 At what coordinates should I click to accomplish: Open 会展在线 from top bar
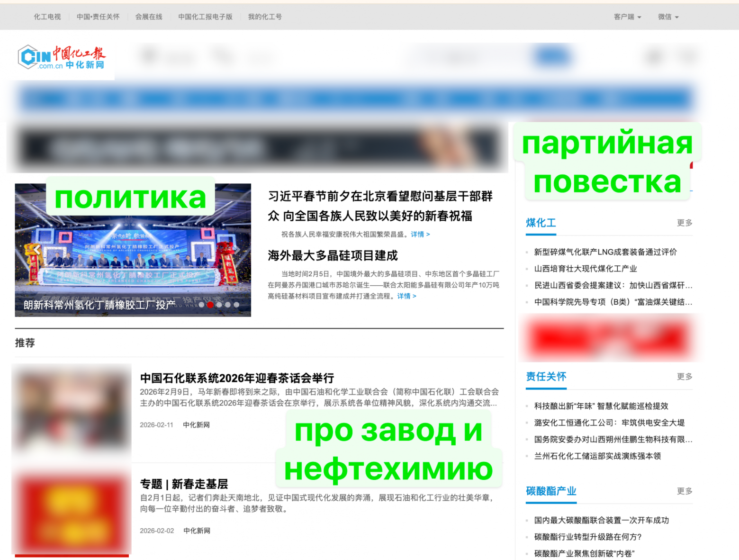148,17
